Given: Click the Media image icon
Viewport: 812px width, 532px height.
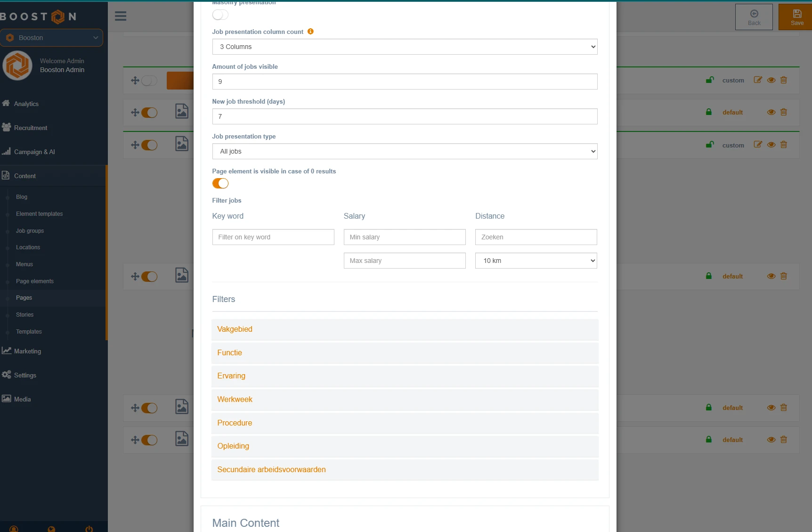Looking at the screenshot, I should [x=6, y=399].
